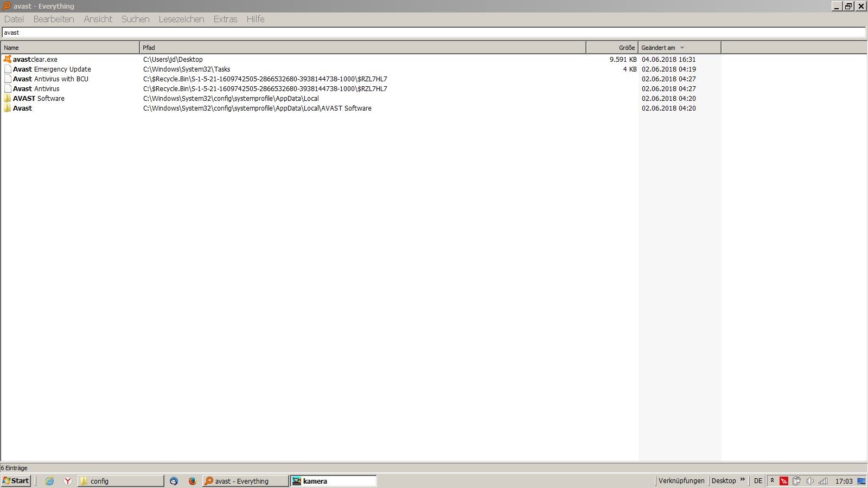Select the AVAST Software folder result

[39, 99]
